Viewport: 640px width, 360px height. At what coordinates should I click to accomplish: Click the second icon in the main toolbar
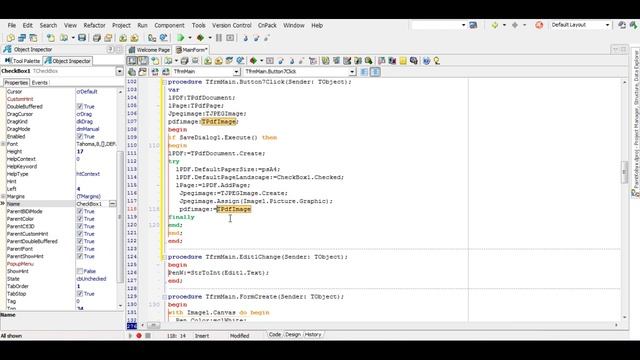coord(22,38)
